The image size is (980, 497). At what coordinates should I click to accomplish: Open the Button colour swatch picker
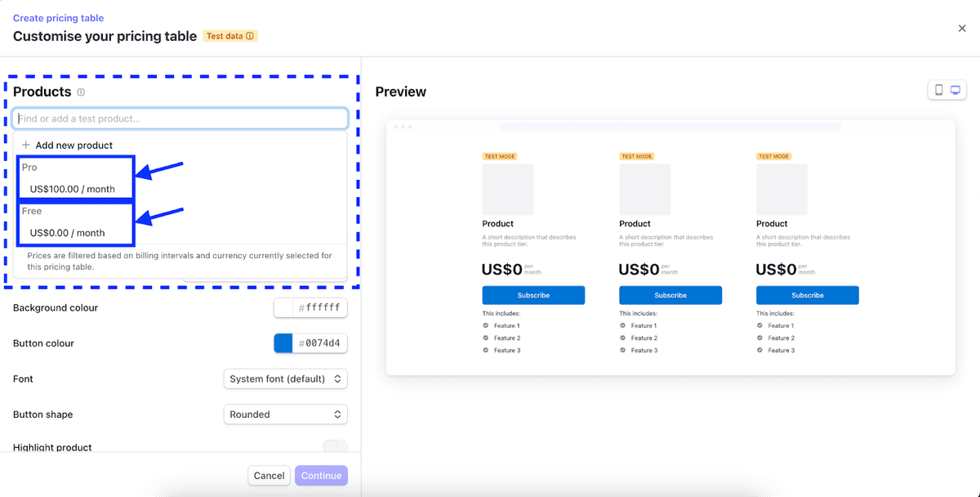[282, 343]
